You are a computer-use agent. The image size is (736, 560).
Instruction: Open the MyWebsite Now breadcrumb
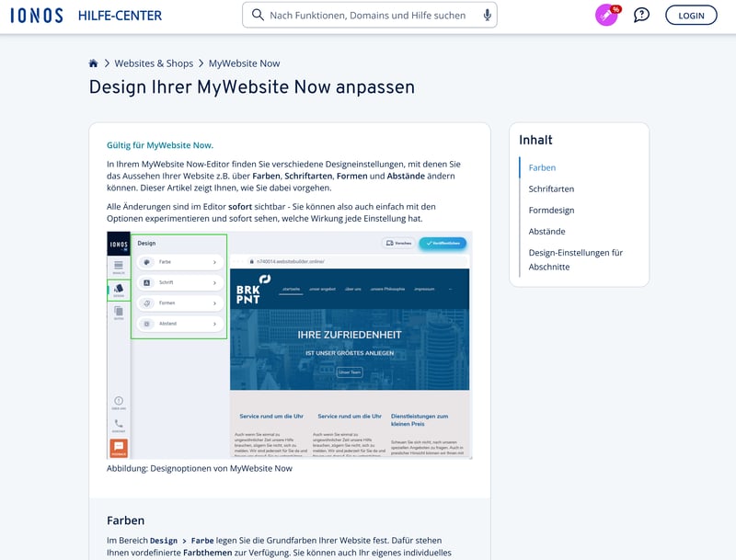click(244, 63)
